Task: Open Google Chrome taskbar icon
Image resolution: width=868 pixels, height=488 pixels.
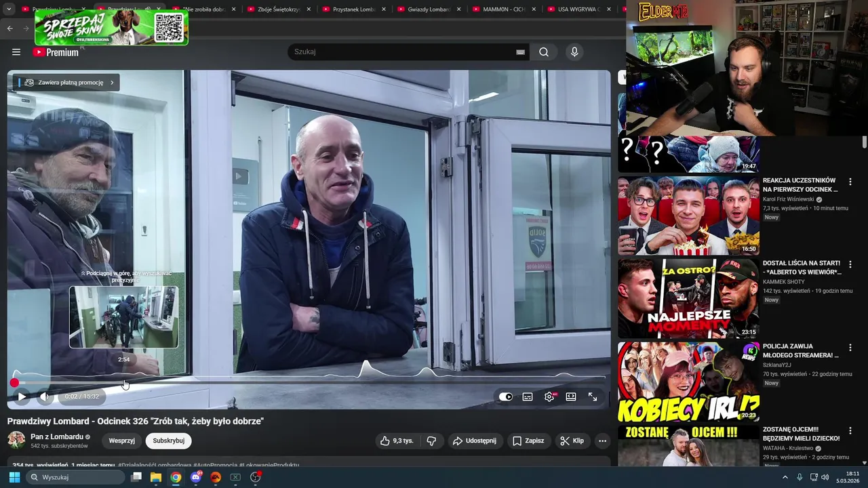Action: [176, 477]
